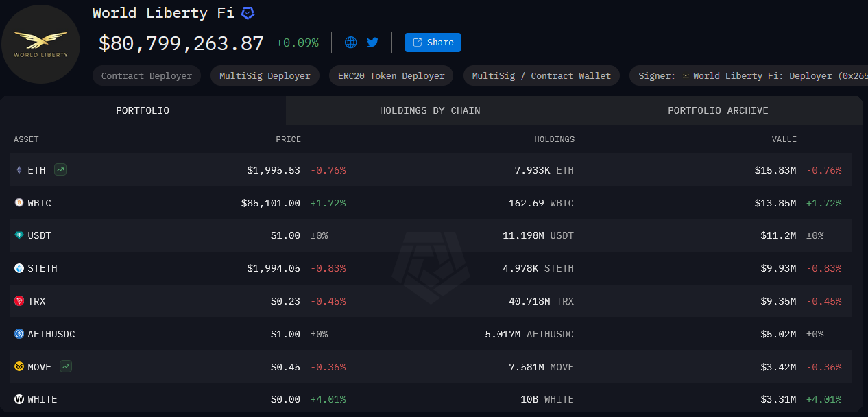Click the World Liberty logo avatar
This screenshot has width=868, height=417.
(41, 44)
